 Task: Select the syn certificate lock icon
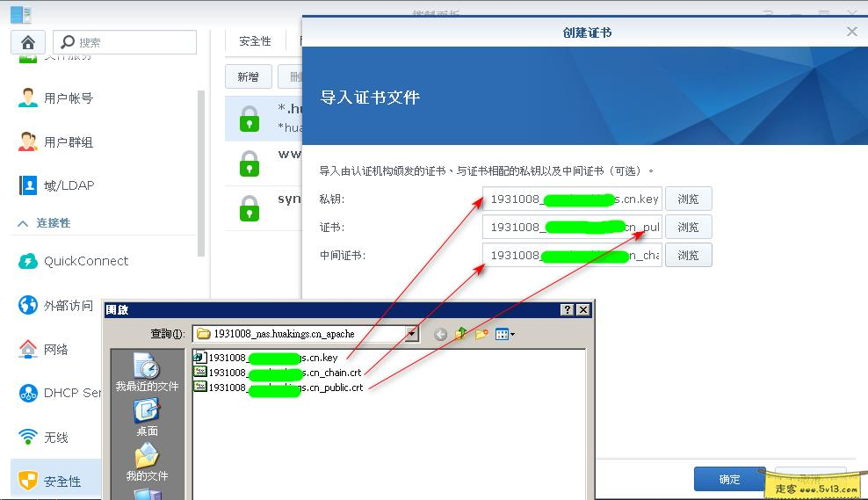click(x=250, y=208)
